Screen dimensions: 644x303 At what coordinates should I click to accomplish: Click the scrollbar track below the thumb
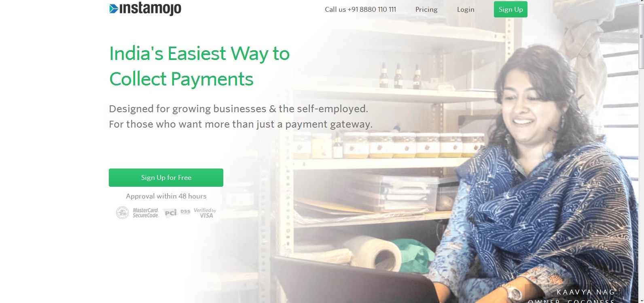(x=641, y=182)
